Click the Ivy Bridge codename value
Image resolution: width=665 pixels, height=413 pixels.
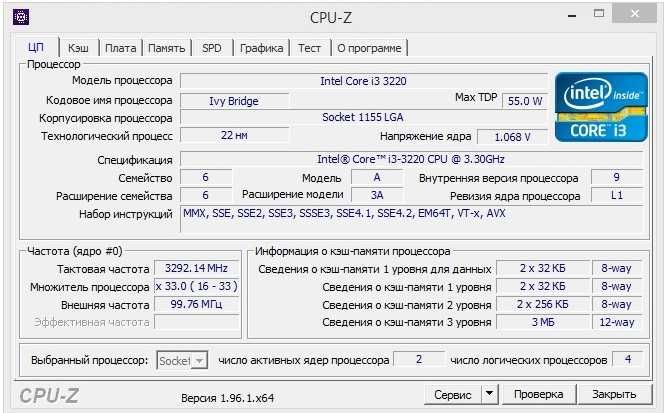click(x=234, y=101)
